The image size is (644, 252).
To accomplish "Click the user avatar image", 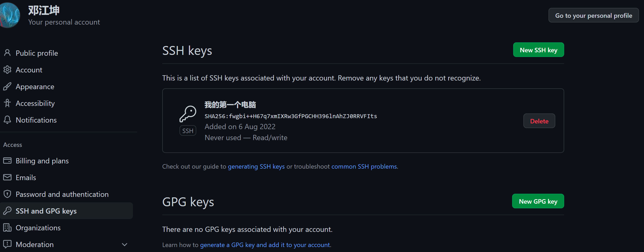I will (10, 15).
